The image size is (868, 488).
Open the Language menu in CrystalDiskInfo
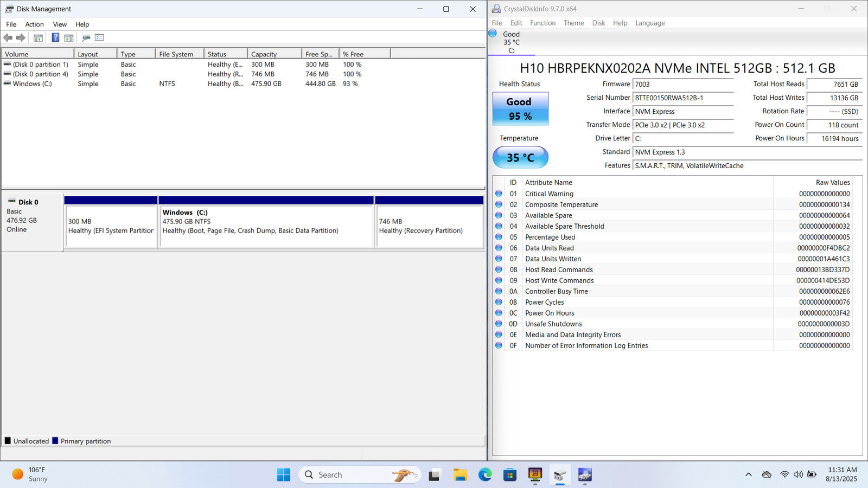coord(650,23)
